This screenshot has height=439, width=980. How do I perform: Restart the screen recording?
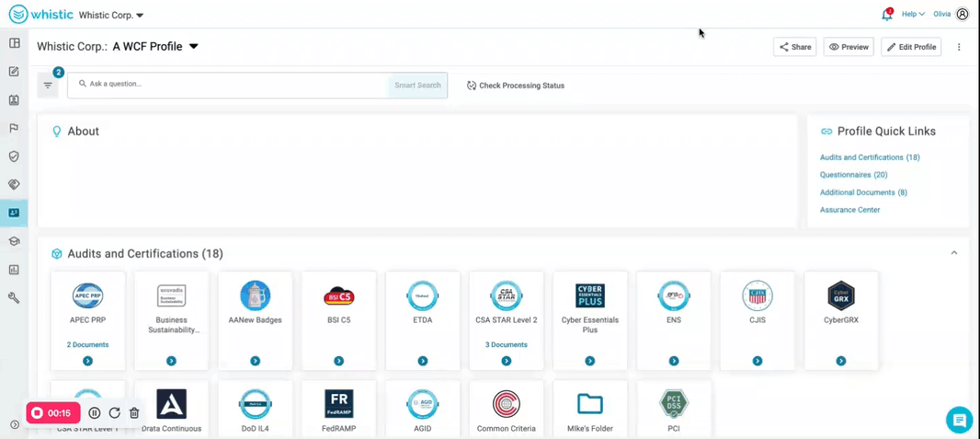[x=114, y=412]
